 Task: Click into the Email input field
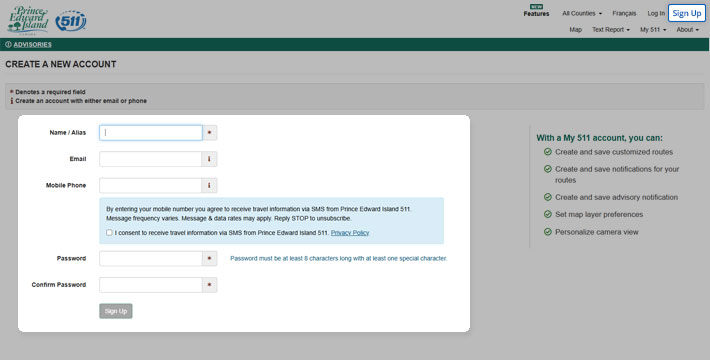[150, 159]
